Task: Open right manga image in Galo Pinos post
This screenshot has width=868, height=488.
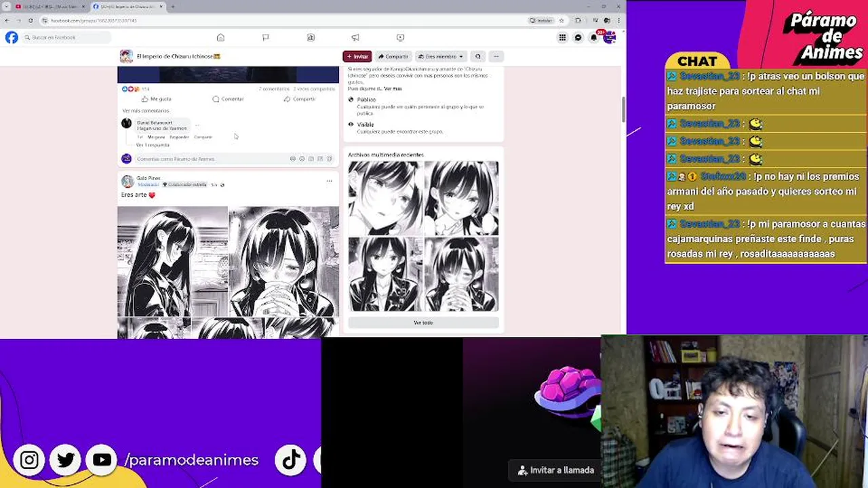Action: [x=283, y=261]
